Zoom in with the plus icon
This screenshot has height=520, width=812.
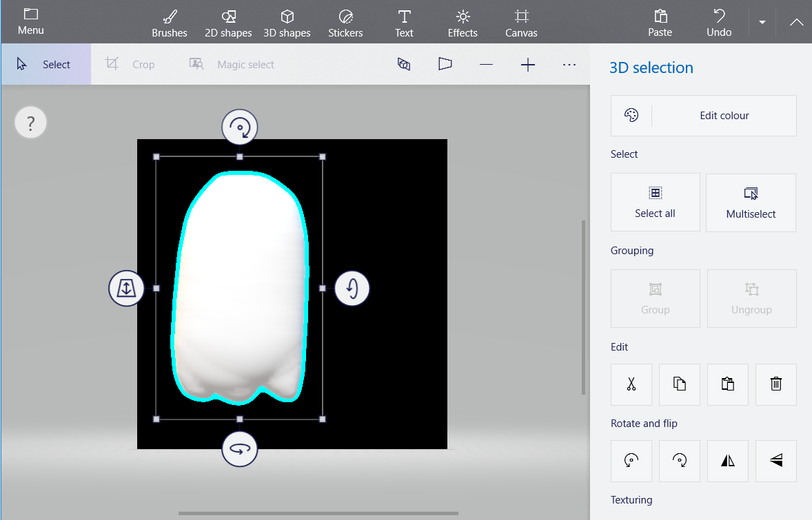(528, 64)
